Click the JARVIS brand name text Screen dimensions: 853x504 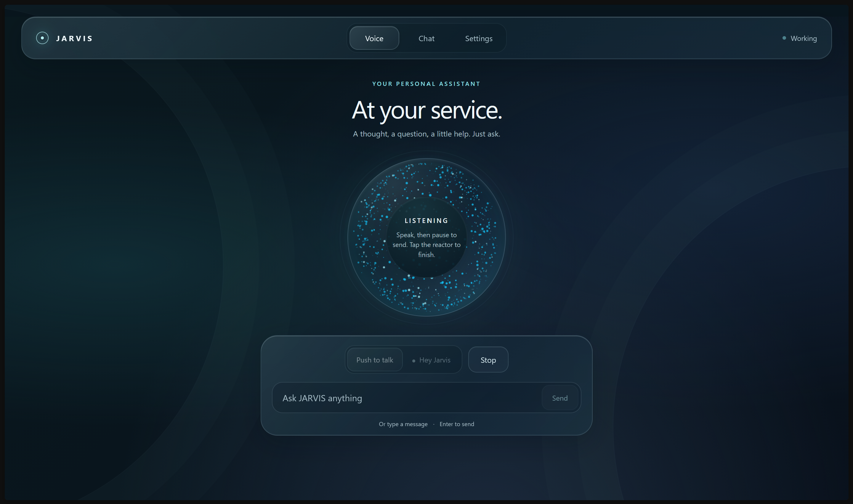[74, 38]
